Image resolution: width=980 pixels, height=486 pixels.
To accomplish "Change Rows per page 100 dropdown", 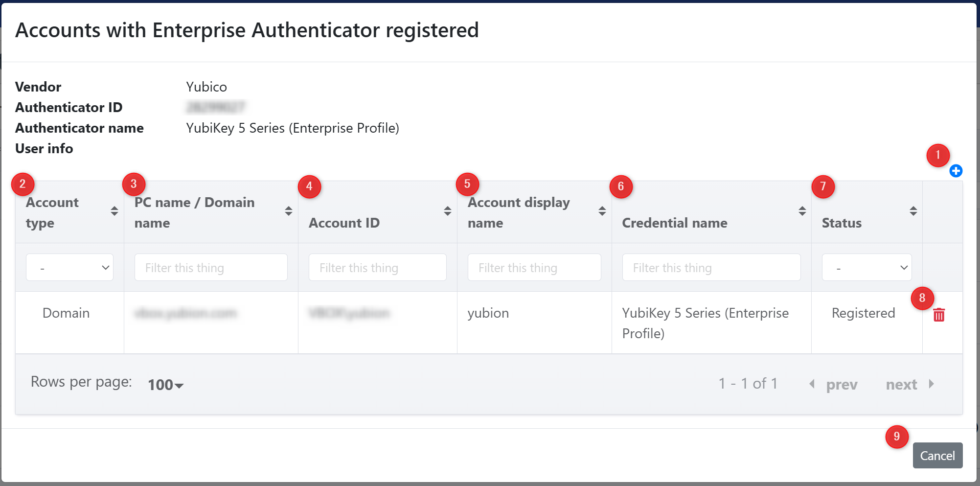I will point(165,385).
